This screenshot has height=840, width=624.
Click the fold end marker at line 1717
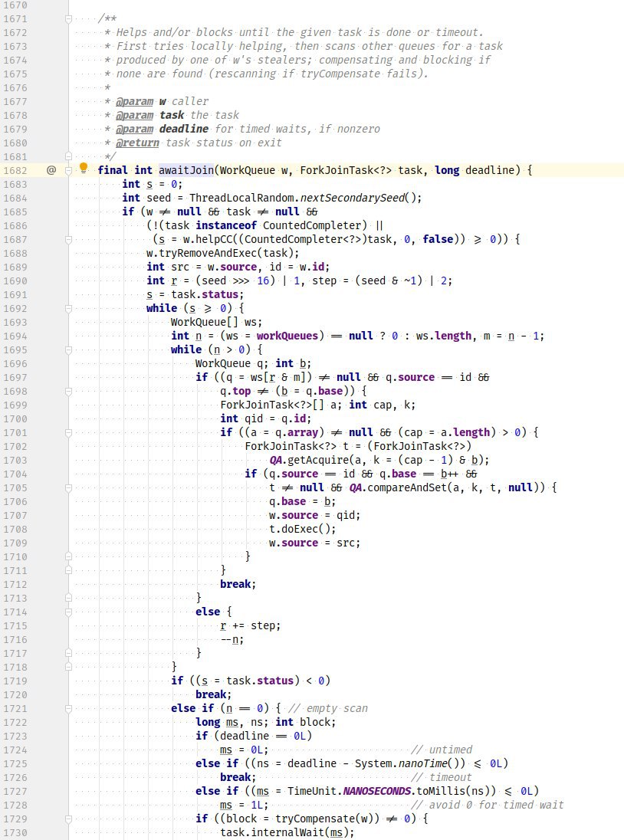tap(68, 653)
